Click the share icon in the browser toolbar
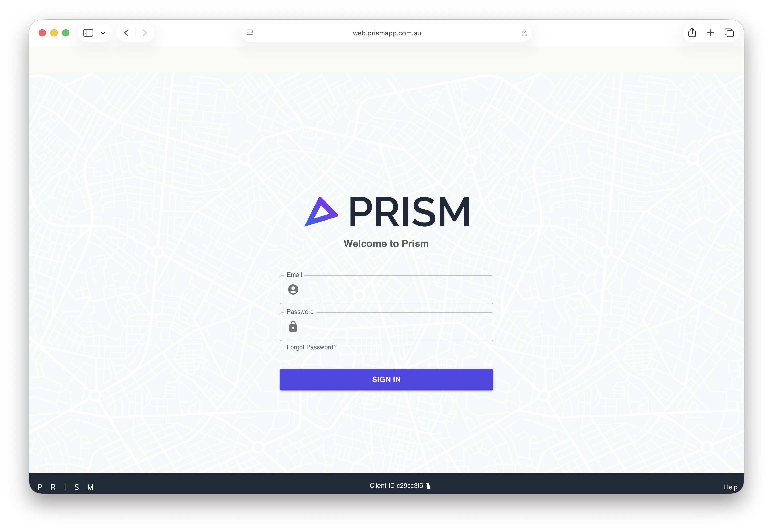773x532 pixels. 692,33
